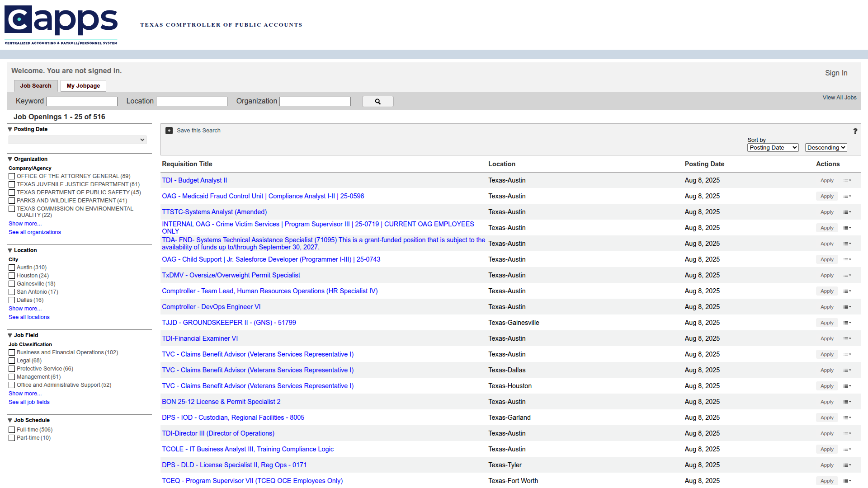Click the magnifier search button
Image resolution: width=868 pixels, height=488 pixels.
pyautogui.click(x=377, y=102)
